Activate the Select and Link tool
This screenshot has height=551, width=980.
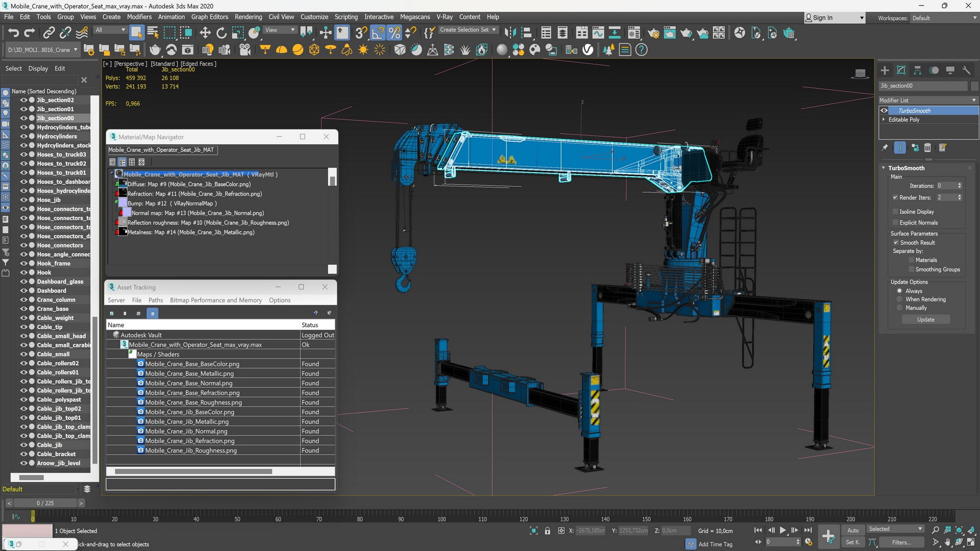[48, 33]
